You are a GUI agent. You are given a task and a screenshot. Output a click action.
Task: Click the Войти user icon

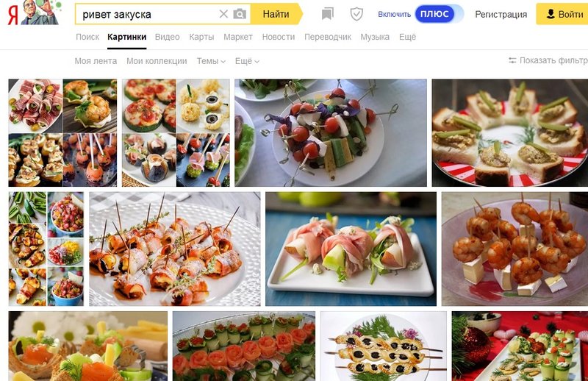[x=550, y=14]
